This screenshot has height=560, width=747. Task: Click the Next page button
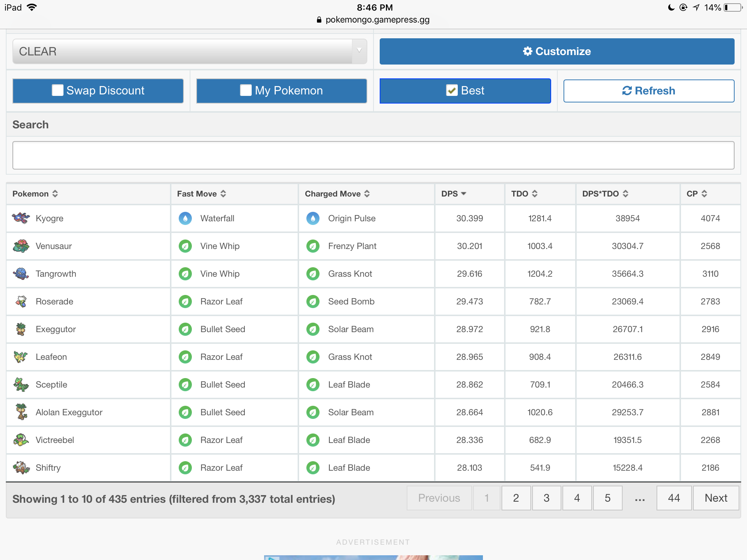(x=716, y=498)
